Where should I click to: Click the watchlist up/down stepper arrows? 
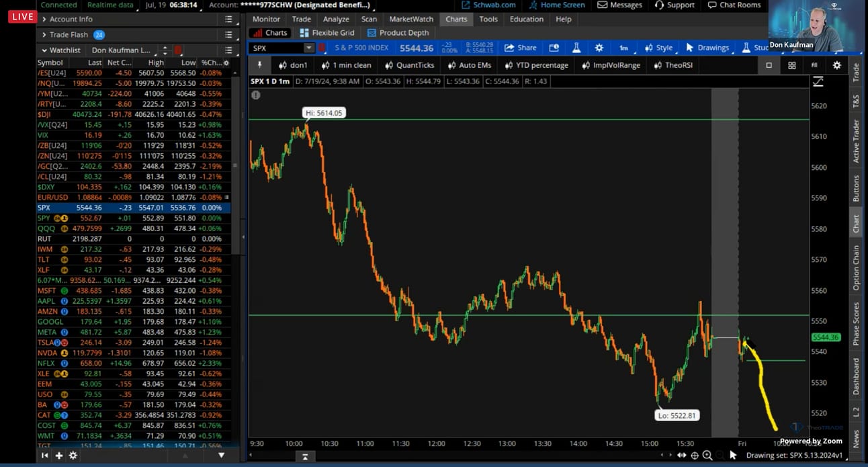pyautogui.click(x=165, y=50)
